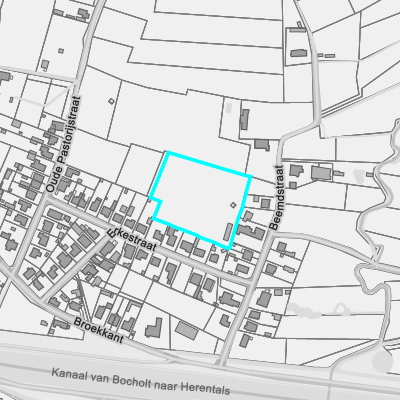Click the Erkestraat street label
The image size is (400, 400).
(x=132, y=239)
